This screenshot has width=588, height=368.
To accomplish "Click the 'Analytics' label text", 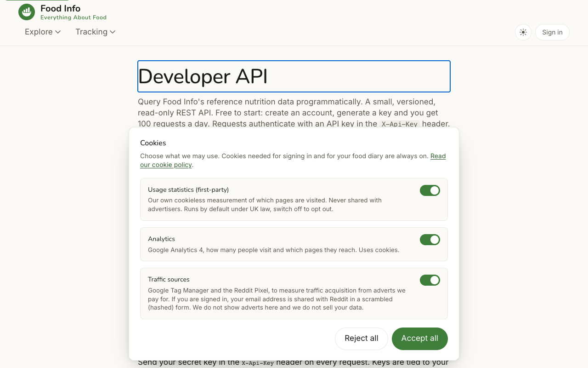I will tap(161, 239).
